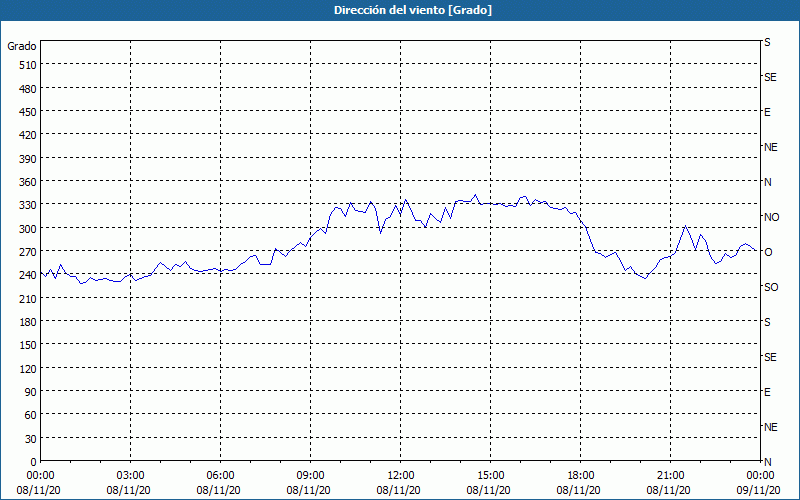Click the 'NO' compass label
The height and width of the screenshot is (500, 800).
[771, 217]
